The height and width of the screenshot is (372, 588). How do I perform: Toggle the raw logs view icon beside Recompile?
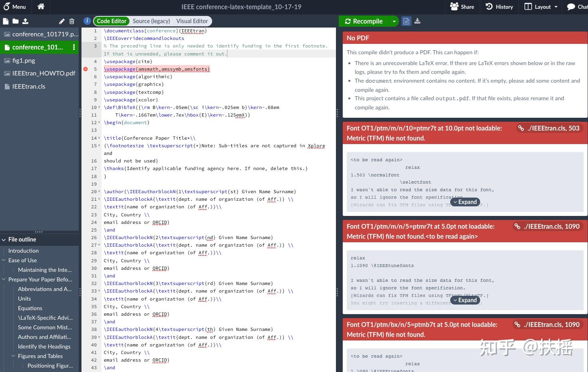[406, 21]
